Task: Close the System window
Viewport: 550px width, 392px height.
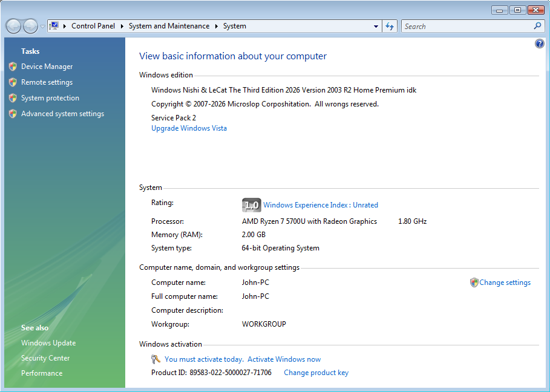Action: (x=536, y=10)
